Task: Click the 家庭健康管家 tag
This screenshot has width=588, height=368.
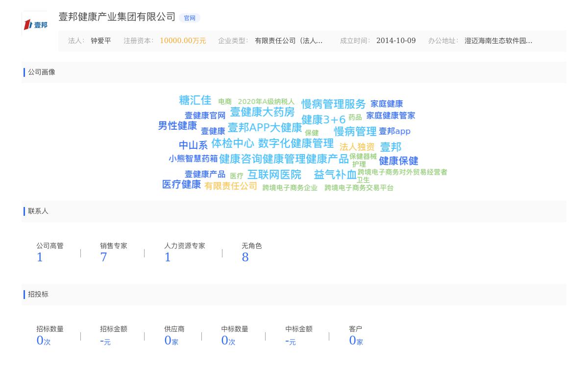Action: (391, 116)
